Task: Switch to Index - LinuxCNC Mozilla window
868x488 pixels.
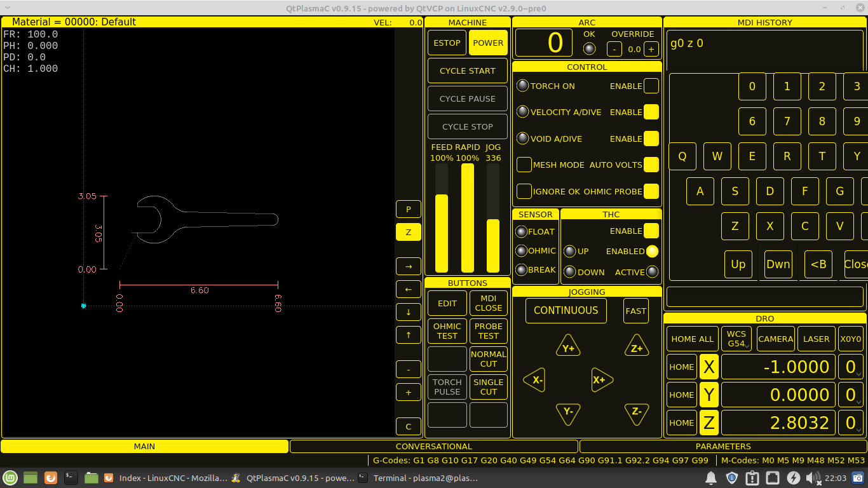Action: [x=165, y=478]
